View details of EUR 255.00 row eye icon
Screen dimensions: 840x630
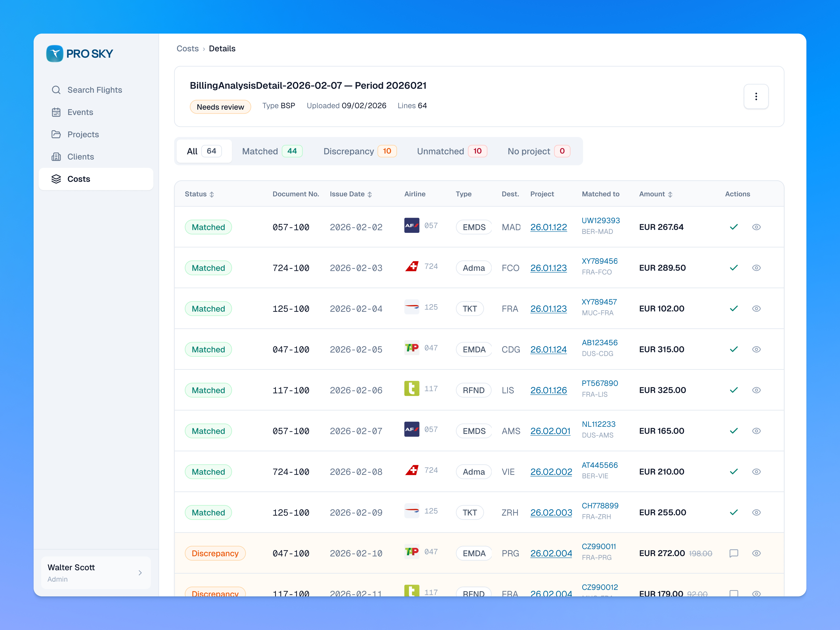point(756,512)
